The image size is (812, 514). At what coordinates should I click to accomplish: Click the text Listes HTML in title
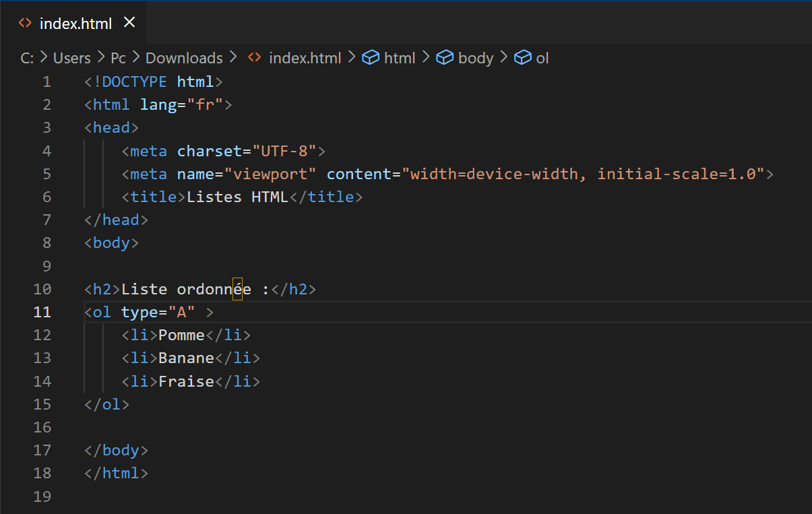[237, 197]
